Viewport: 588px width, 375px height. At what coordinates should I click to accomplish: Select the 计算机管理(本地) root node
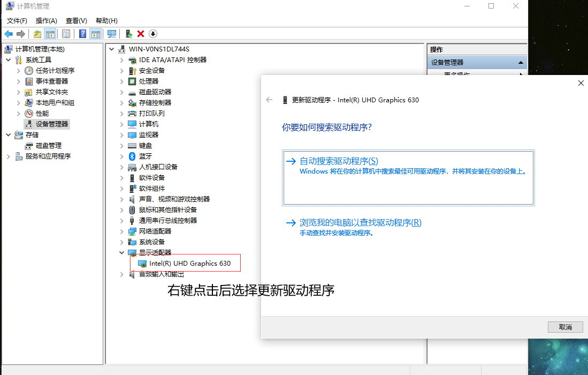[x=40, y=49]
